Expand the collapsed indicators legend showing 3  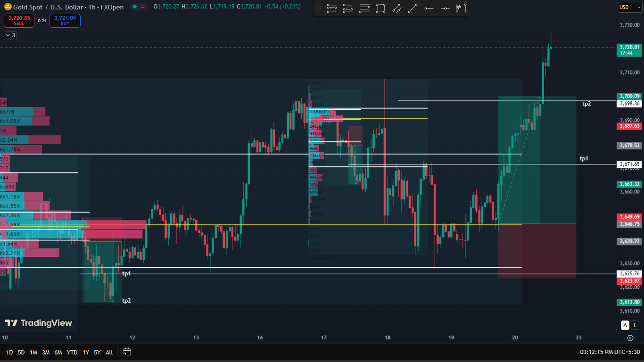pos(10,35)
